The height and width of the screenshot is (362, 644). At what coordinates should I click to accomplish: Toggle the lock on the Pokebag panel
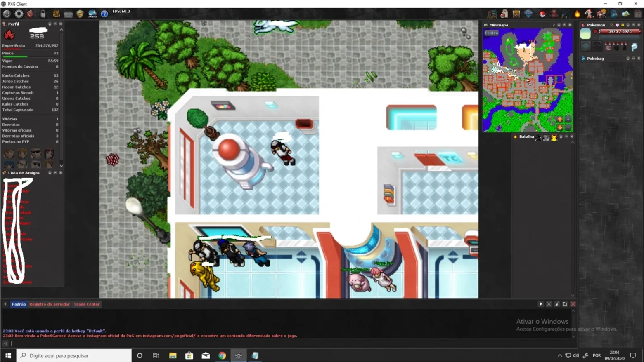628,59
